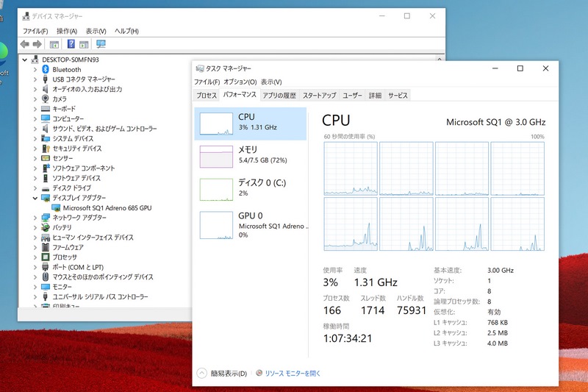Expand the コンピューター tree node
Viewport: 588px width, 392px height.
pos(35,119)
